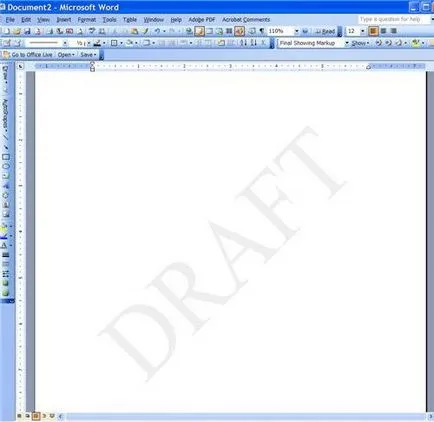Viewport: 434px width, 422px height.
Task: Click the Read layout button
Action: pyautogui.click(x=325, y=31)
